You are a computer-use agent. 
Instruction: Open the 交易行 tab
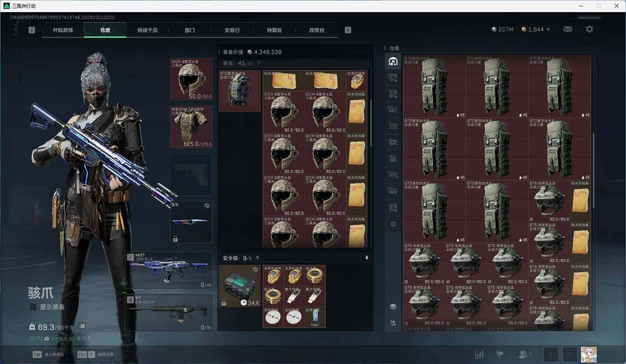point(232,30)
